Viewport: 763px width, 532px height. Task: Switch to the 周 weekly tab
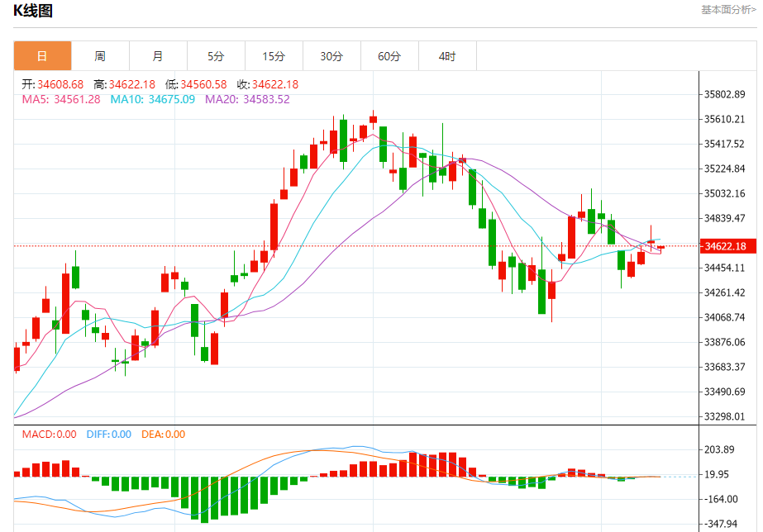tap(100, 56)
